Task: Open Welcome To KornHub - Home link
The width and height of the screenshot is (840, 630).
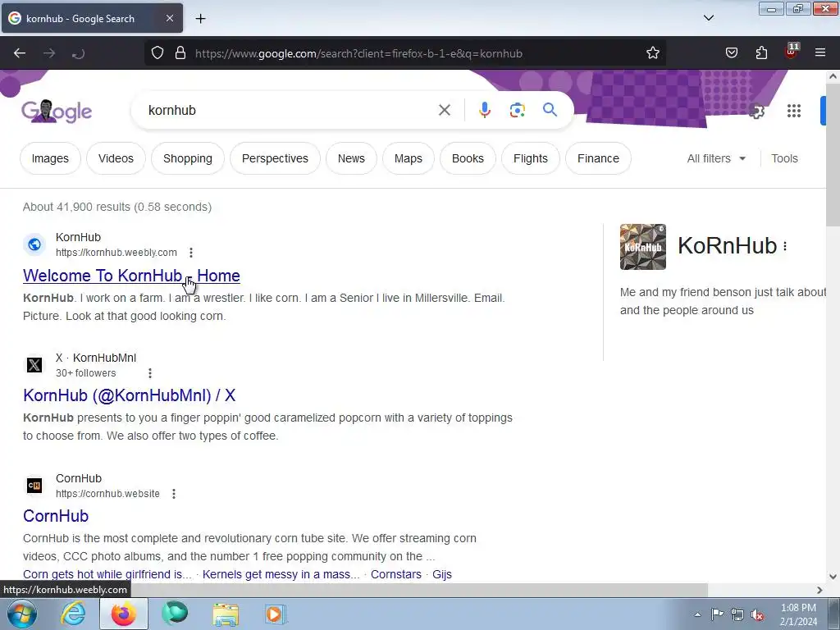Action: click(x=131, y=276)
